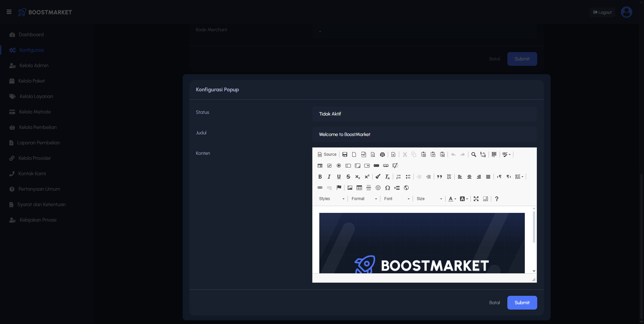Open Preview from the editor toolbar

tap(373, 154)
